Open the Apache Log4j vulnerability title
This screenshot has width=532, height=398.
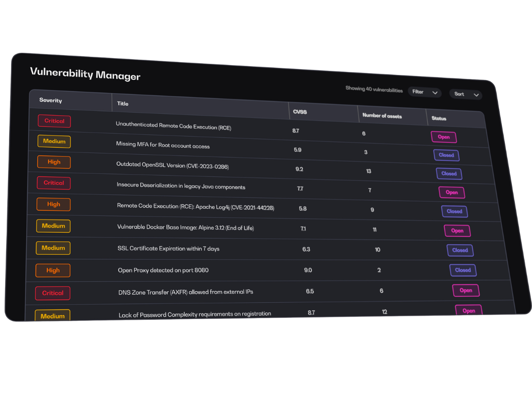196,207
